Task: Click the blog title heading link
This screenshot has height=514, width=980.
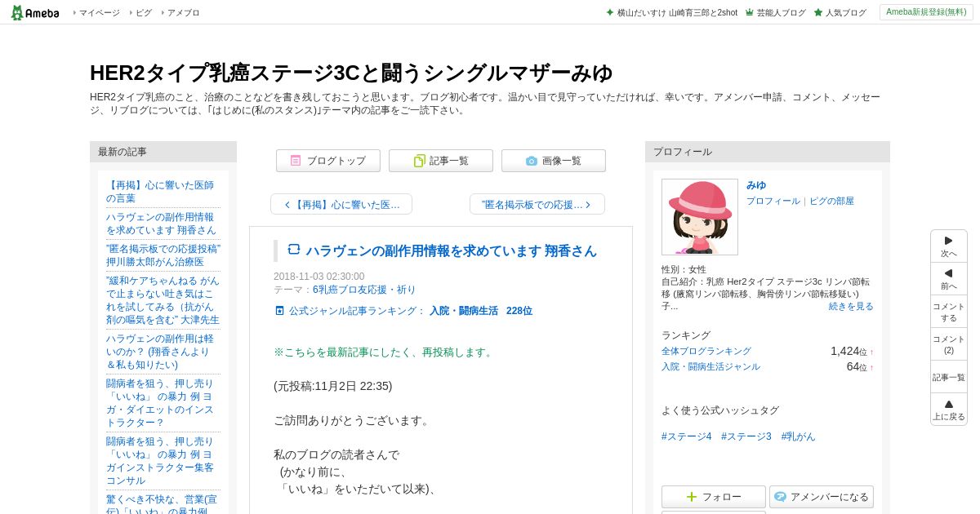Action: click(x=351, y=73)
